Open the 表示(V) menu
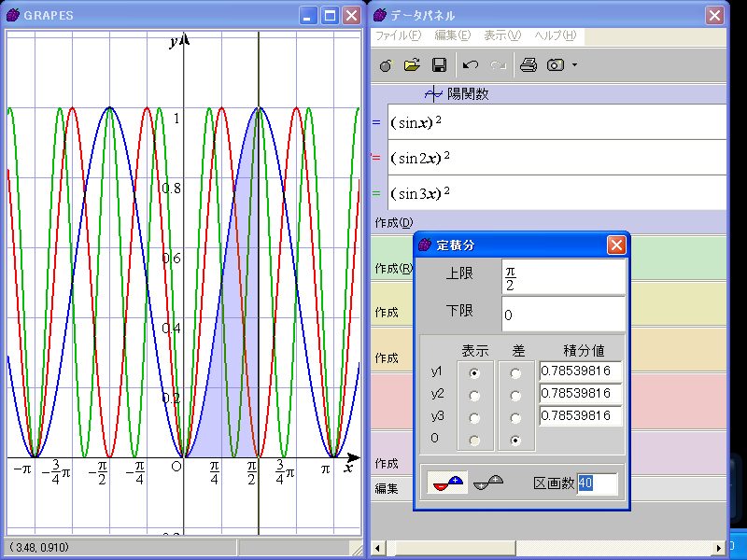This screenshot has height=560, width=747. pyautogui.click(x=502, y=36)
